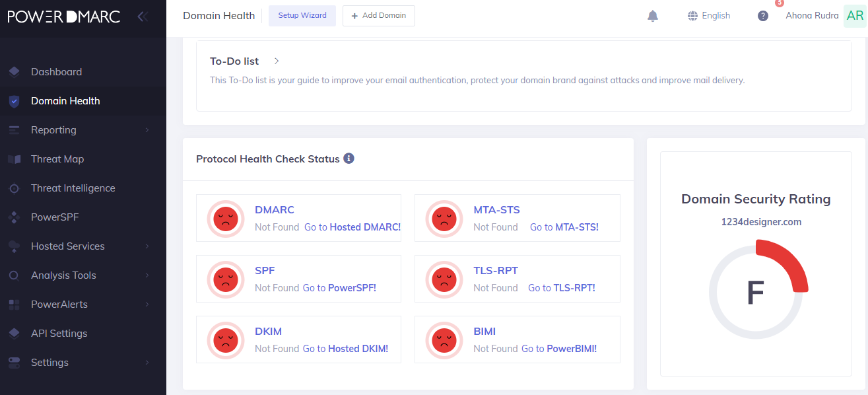The height and width of the screenshot is (395, 868).
Task: Expand the To-Do list chevron
Action: coord(277,61)
